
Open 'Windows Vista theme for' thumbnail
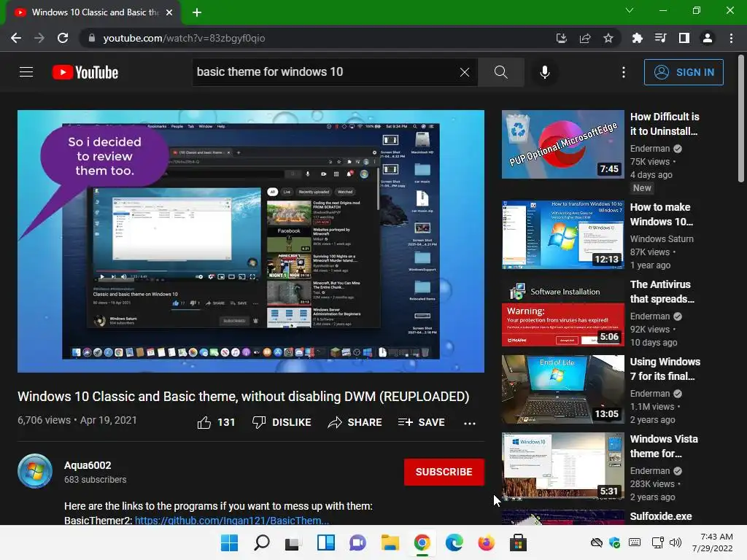562,466
